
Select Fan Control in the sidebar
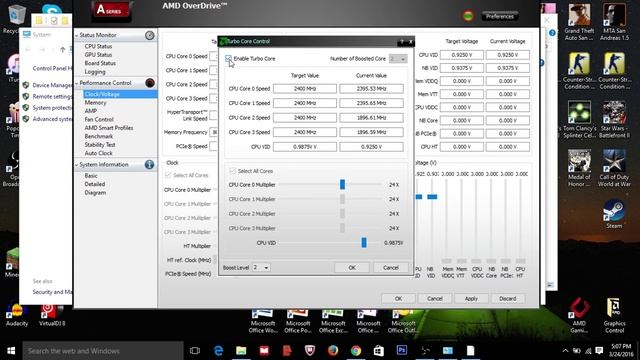[99, 120]
